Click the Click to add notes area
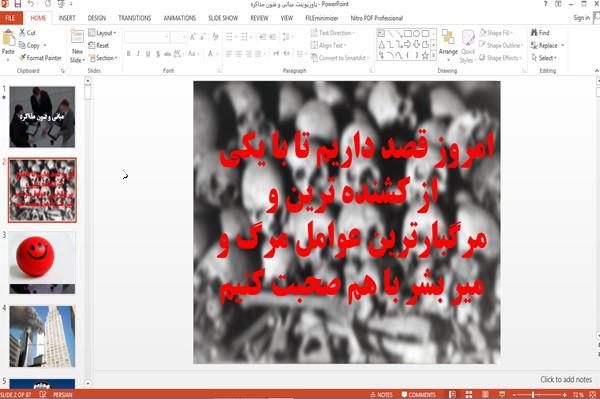The width and height of the screenshot is (600, 399). (x=566, y=379)
